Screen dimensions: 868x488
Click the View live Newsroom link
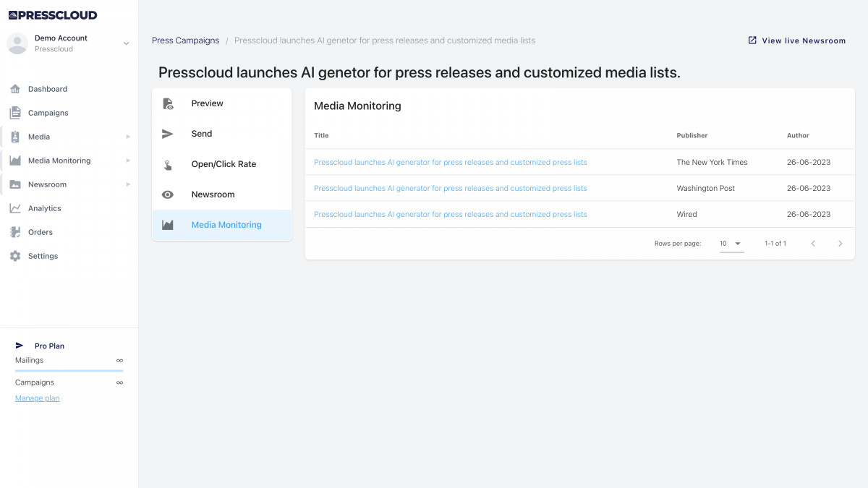click(x=796, y=40)
